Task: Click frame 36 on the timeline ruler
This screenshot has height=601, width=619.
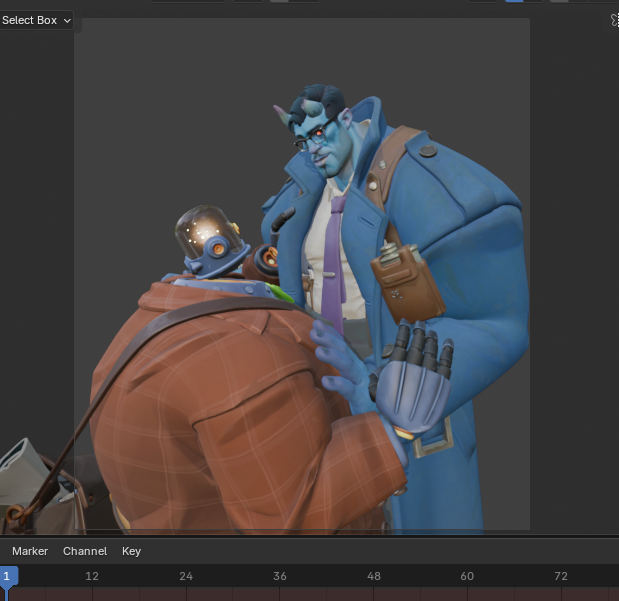Action: 279,576
